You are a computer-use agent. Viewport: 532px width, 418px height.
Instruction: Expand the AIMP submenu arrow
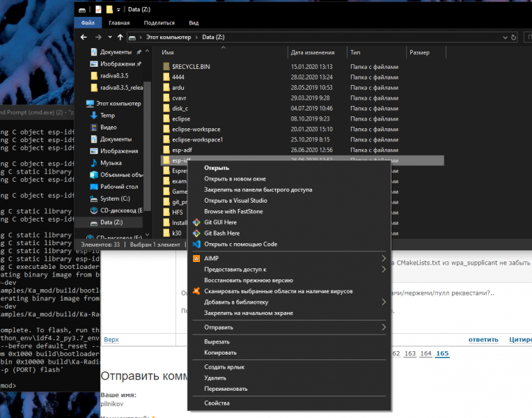click(x=384, y=258)
